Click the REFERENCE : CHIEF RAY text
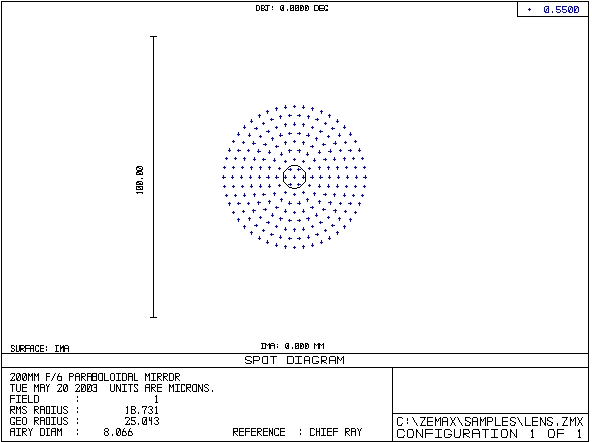 click(x=297, y=432)
